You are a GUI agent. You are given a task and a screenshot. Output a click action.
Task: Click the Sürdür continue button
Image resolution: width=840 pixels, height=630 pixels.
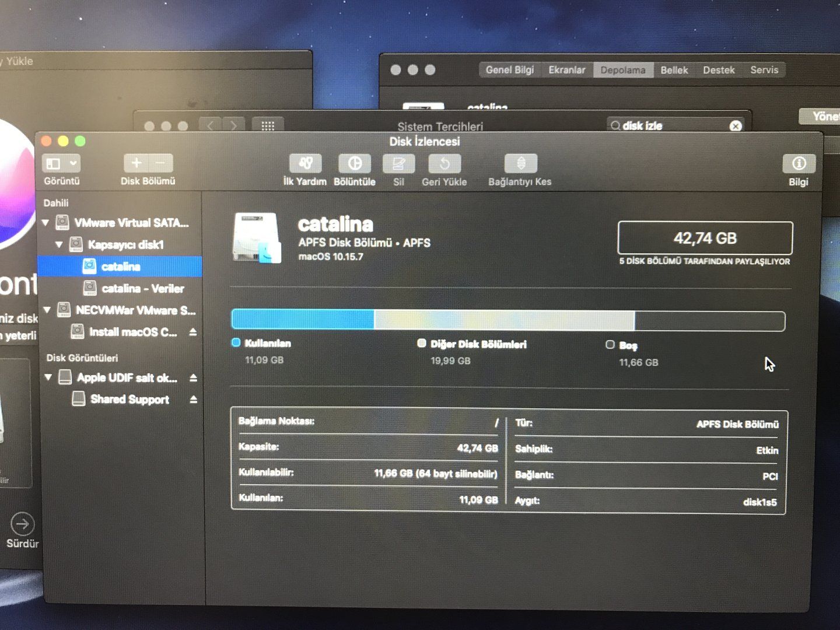pyautogui.click(x=22, y=524)
